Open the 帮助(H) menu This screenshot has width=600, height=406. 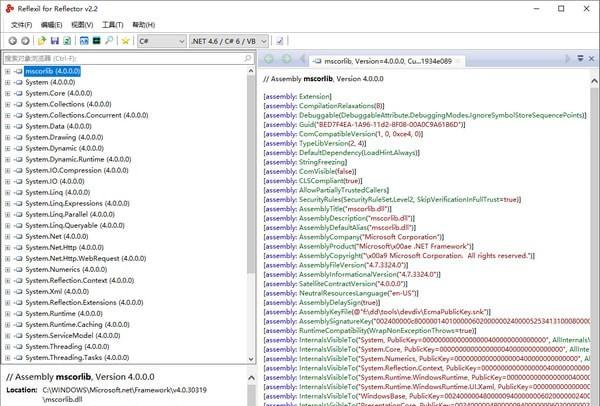click(x=143, y=25)
